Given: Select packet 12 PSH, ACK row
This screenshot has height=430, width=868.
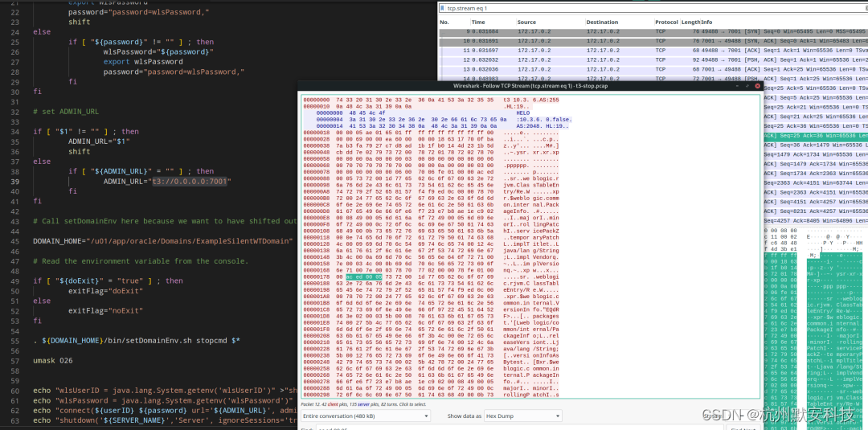Looking at the screenshot, I should [653, 59].
